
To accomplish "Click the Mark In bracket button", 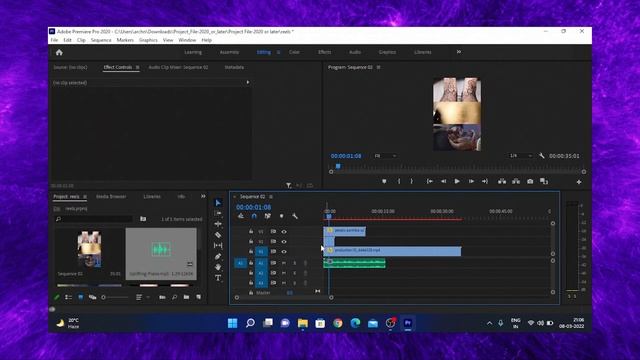I will pos(399,181).
